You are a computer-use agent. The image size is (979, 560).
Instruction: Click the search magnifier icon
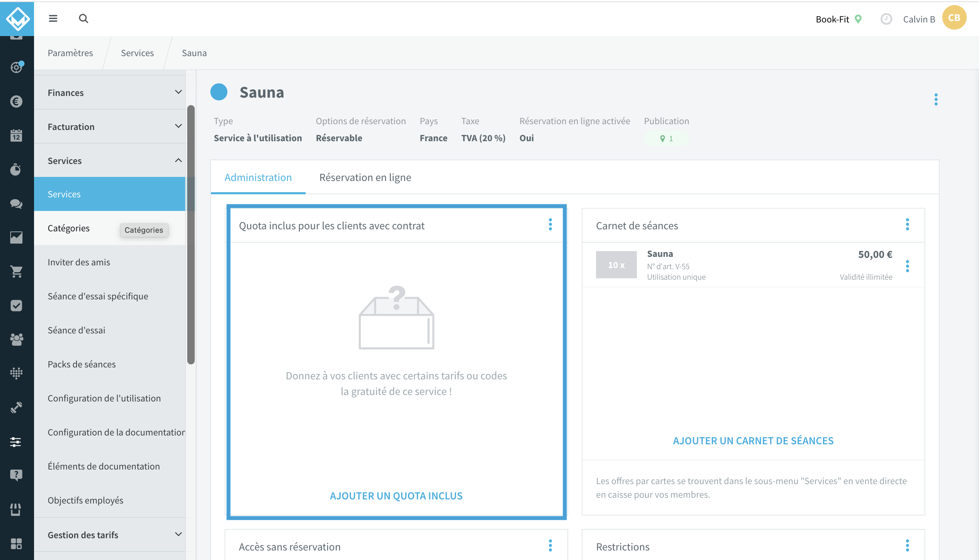(x=83, y=18)
